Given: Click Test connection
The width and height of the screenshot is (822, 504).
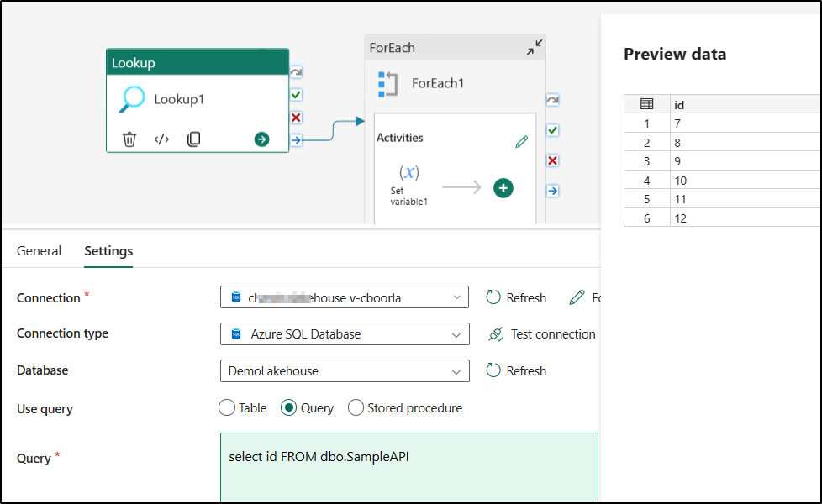Looking at the screenshot, I should tap(541, 334).
